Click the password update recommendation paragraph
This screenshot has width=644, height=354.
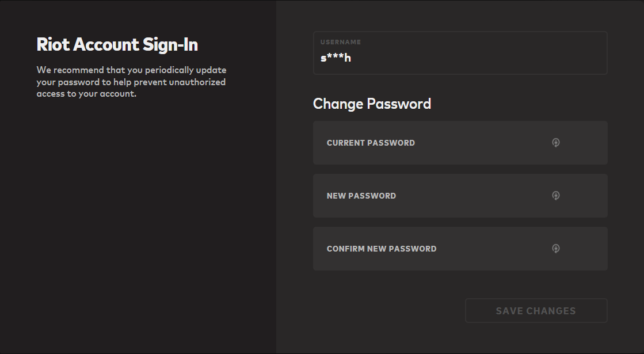[x=131, y=82]
